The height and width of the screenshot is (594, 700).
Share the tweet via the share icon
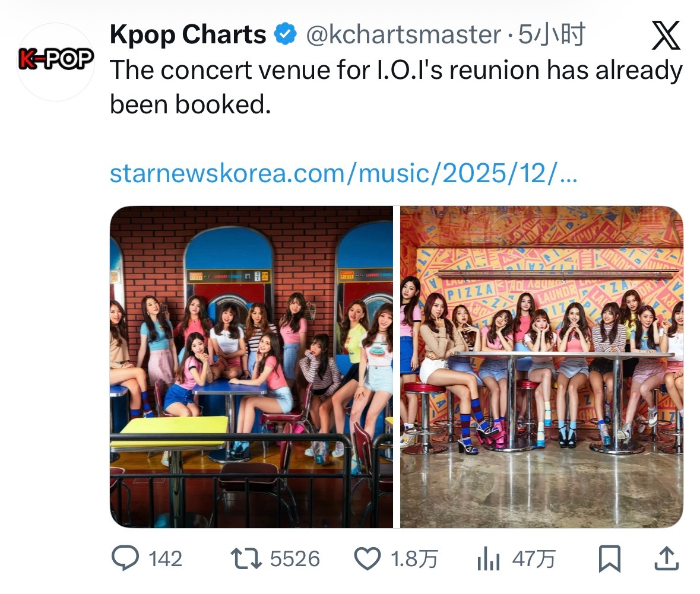[666, 557]
